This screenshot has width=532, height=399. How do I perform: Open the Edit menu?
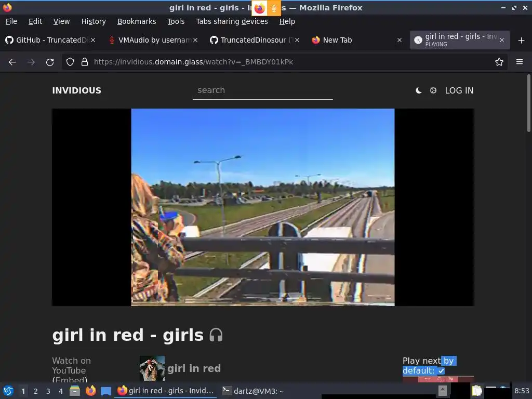[x=35, y=21]
